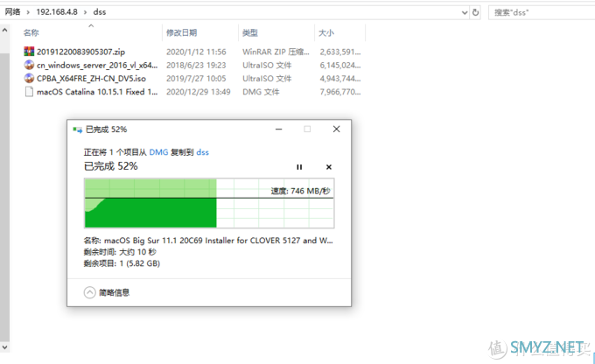
Task: Click the cn_windows_server_2016 UltraISO icon
Action: (x=29, y=65)
